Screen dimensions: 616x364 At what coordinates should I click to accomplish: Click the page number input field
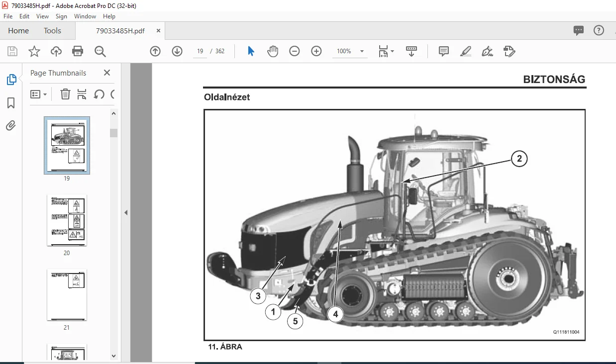(200, 51)
